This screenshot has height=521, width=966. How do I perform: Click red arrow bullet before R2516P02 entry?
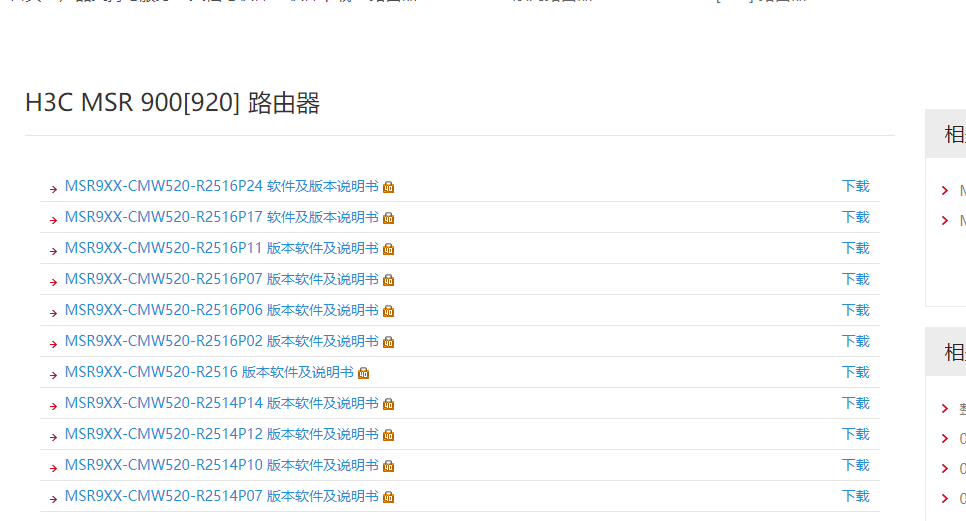[54, 344]
